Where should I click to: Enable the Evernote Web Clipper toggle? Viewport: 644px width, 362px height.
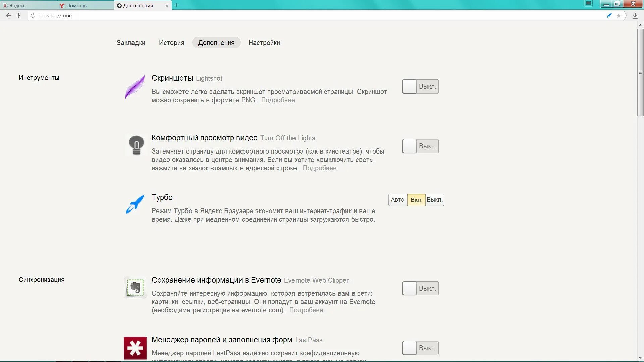(x=420, y=288)
